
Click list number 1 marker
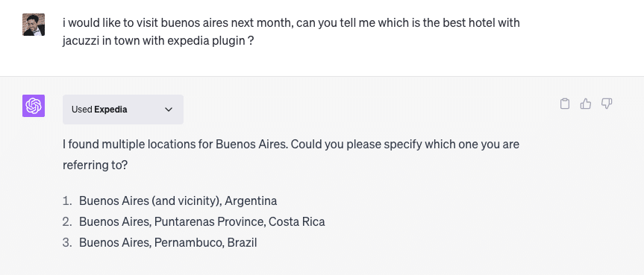(67, 200)
